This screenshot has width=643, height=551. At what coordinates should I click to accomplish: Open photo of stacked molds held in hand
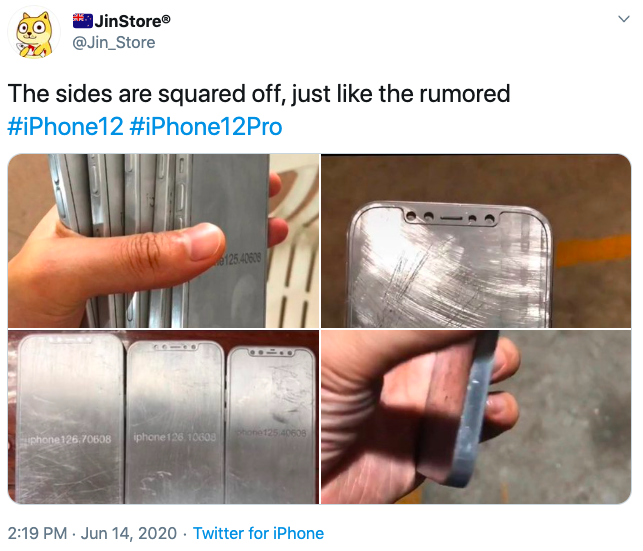(x=164, y=241)
